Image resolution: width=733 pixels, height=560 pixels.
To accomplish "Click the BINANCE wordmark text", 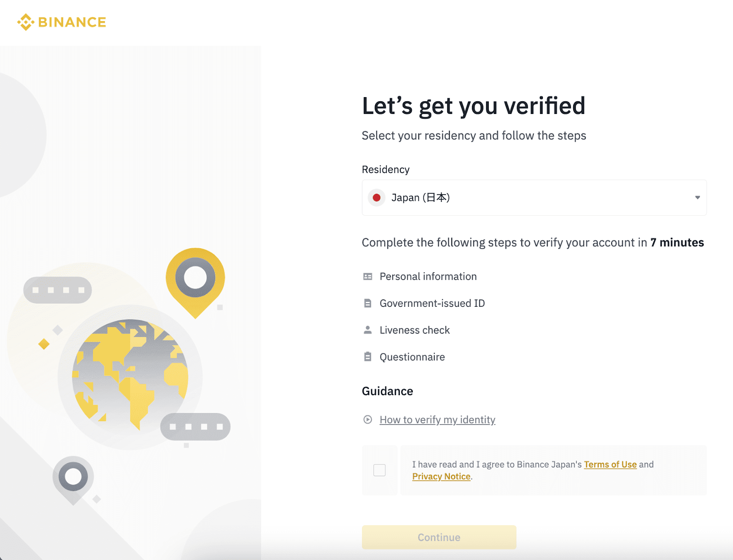I will [x=72, y=22].
